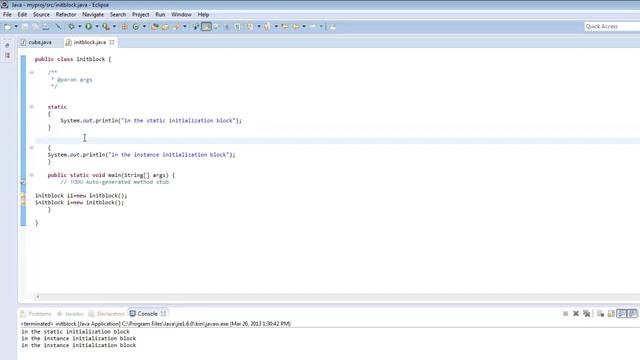Click the 'public class initblock {' line

[73, 59]
